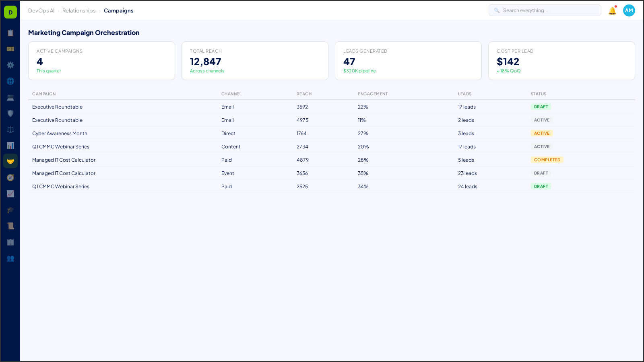This screenshot has height=362, width=644.
Task: Open the scales compliance section
Action: point(10,130)
